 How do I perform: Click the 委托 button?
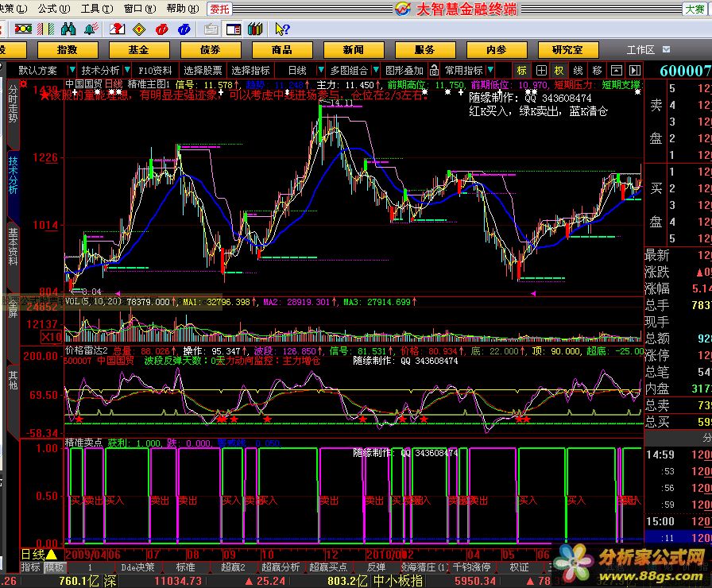click(x=219, y=9)
